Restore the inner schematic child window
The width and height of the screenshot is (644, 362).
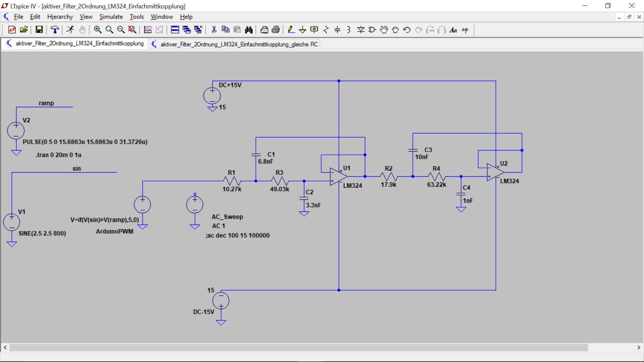[629, 17]
